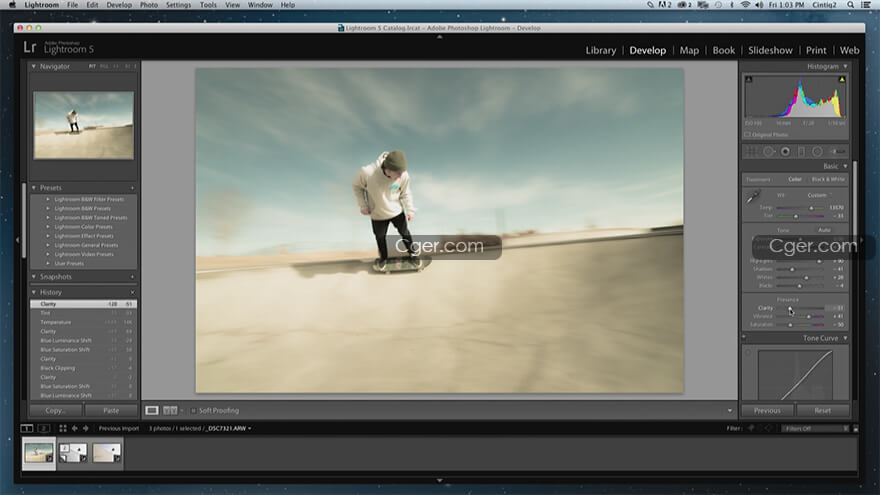Open second monitor window button 2
Viewport: 880px width, 495px height.
pos(44,428)
